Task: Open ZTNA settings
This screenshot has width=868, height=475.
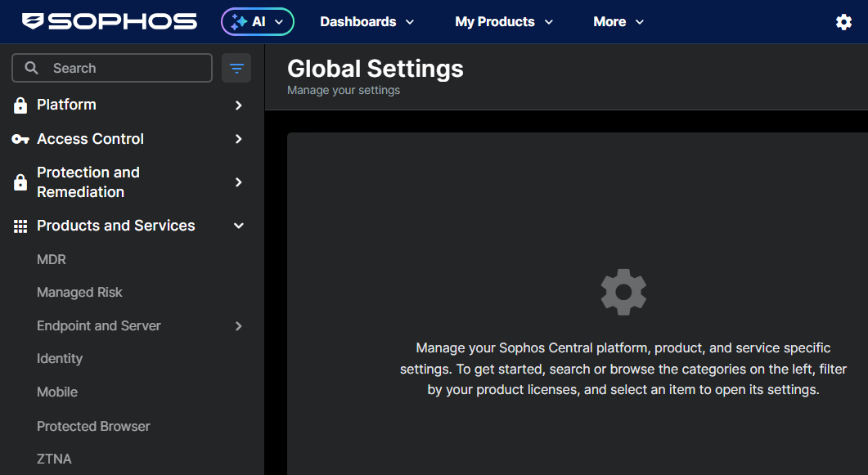Action: [54, 459]
